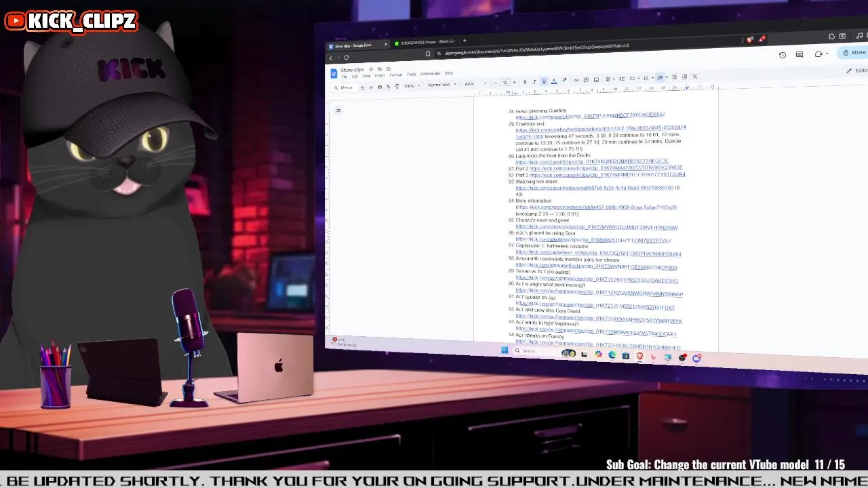Click the Insert link icon
The height and width of the screenshot is (488, 868).
point(576,80)
